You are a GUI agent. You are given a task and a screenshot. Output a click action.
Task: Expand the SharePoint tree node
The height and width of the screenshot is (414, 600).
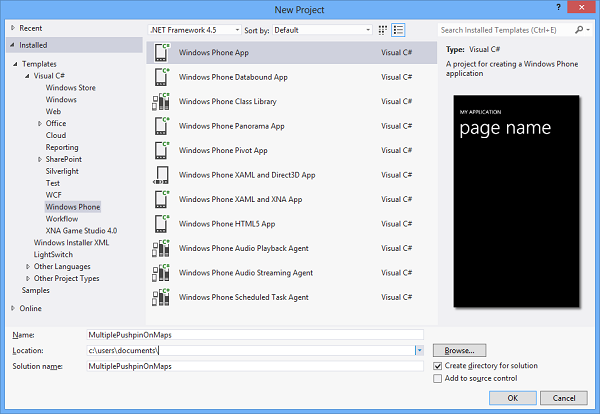point(39,159)
